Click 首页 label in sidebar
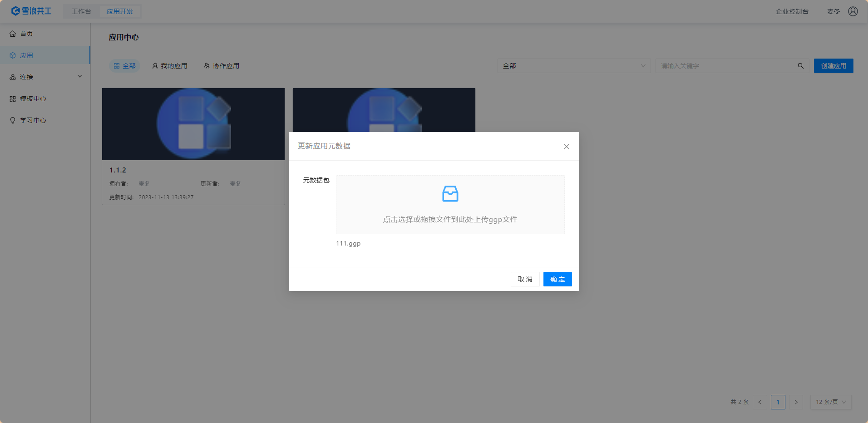868x423 pixels. (26, 34)
